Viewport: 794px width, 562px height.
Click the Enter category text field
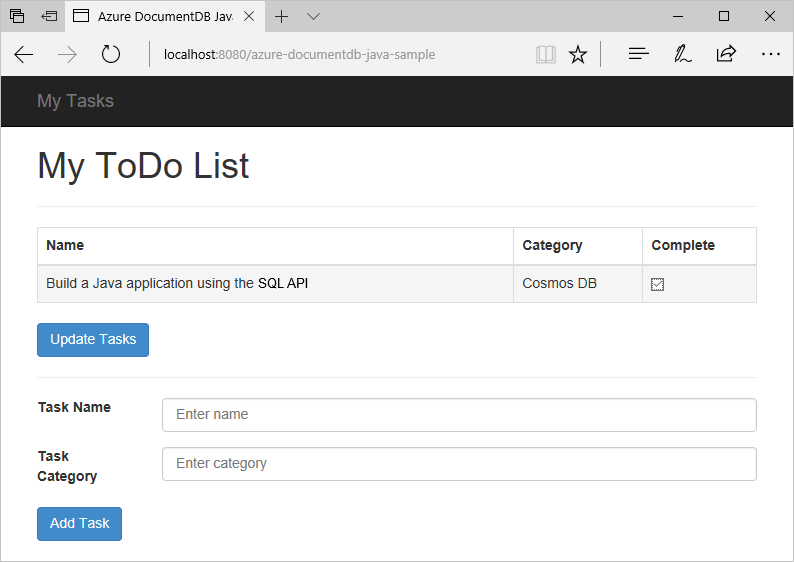459,464
